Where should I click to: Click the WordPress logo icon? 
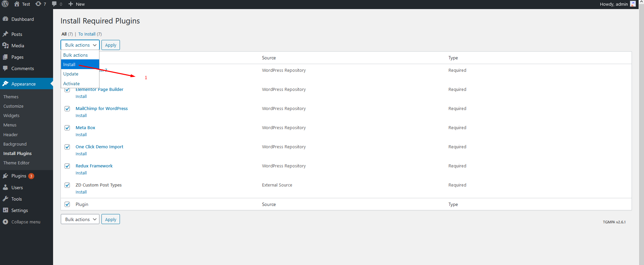[x=5, y=4]
